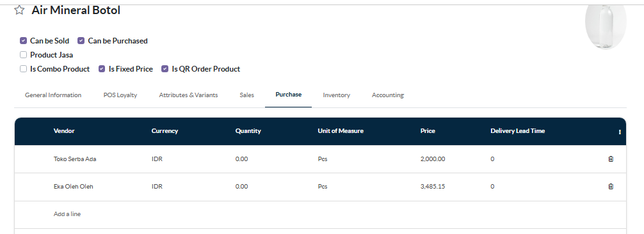This screenshot has height=234, width=644.
Task: Click the 3,485.15 price cell
Action: coord(433,187)
